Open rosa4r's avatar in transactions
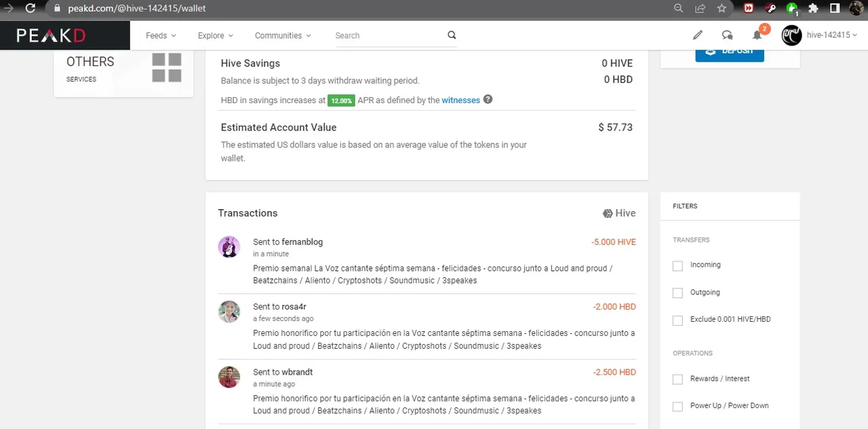 pos(229,312)
